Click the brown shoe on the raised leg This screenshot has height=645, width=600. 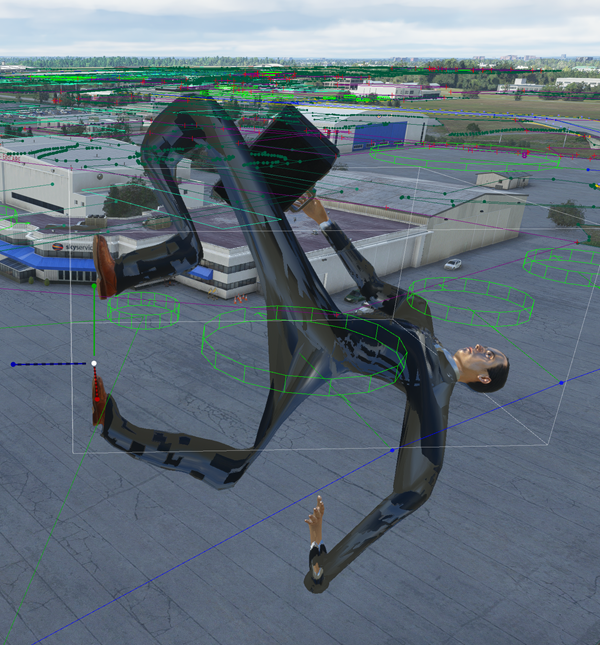105,267
